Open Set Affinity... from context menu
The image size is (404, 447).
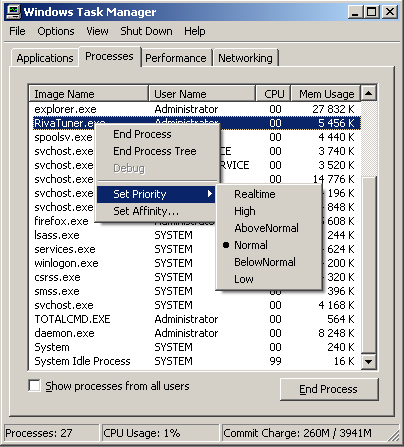click(146, 211)
